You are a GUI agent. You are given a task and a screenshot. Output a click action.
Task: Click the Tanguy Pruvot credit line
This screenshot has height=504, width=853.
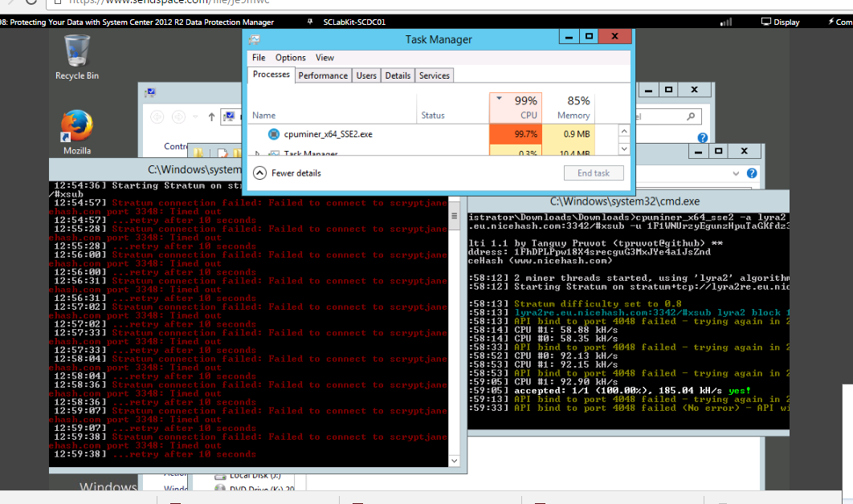click(596, 243)
